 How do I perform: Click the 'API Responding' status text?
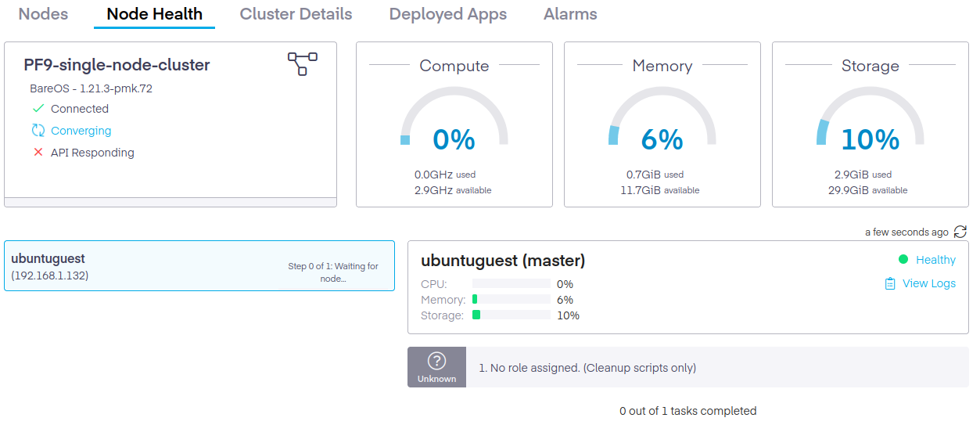click(92, 153)
